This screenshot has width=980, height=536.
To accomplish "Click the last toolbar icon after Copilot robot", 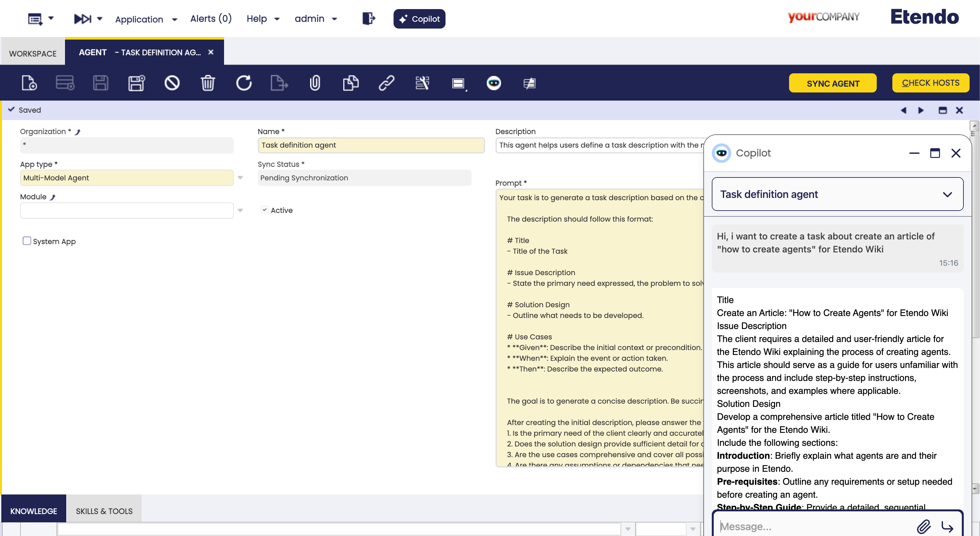I will [529, 83].
